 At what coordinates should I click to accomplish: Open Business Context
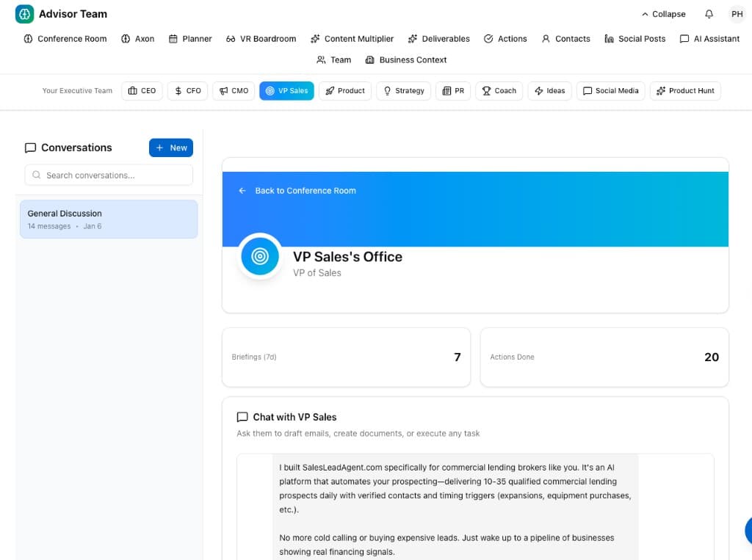(x=405, y=60)
